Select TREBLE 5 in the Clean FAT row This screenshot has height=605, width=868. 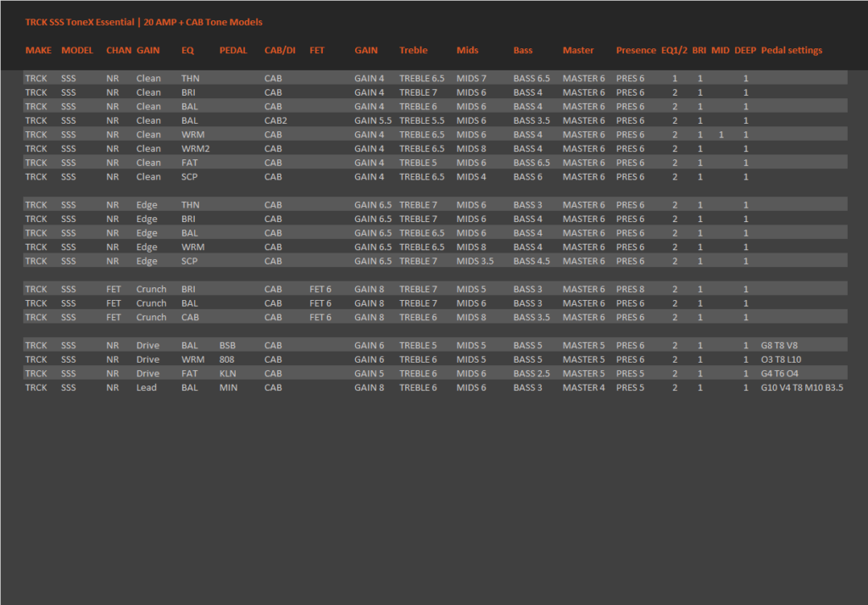418,163
